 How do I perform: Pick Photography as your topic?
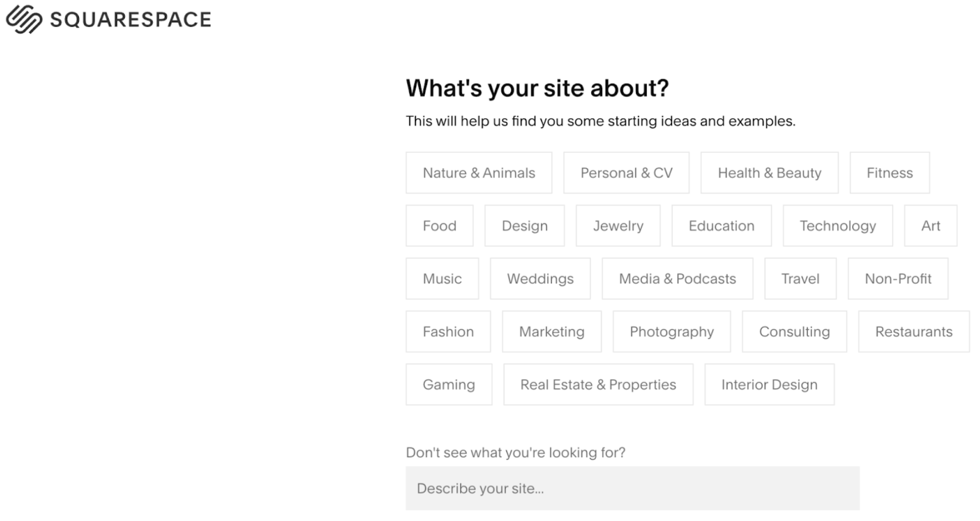point(671,331)
